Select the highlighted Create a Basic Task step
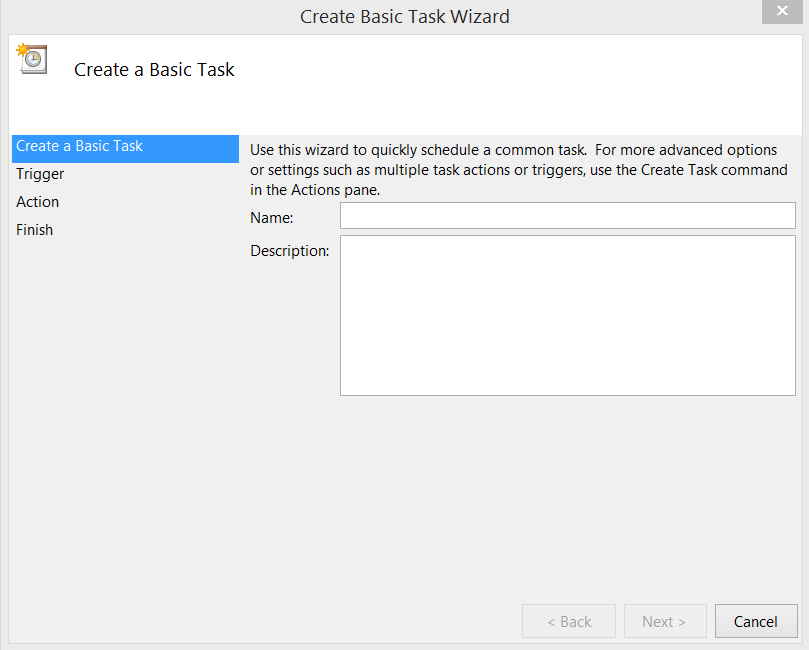This screenshot has height=650, width=809. pyautogui.click(x=80, y=146)
